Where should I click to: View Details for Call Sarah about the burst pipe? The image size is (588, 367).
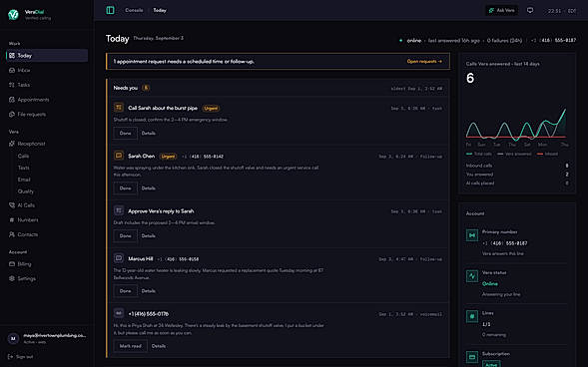[x=149, y=133]
